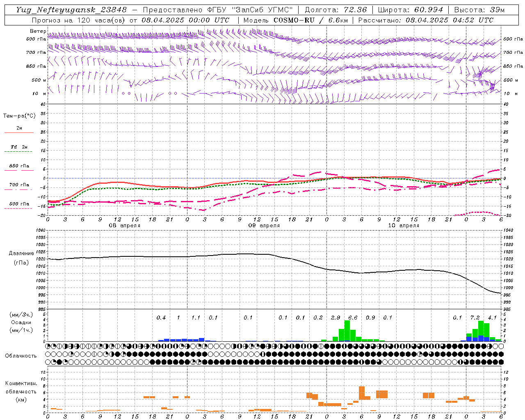525x420 pixels.
Task: Click the '(мм/1ч.)' precipitation unit label
Action: point(21,330)
